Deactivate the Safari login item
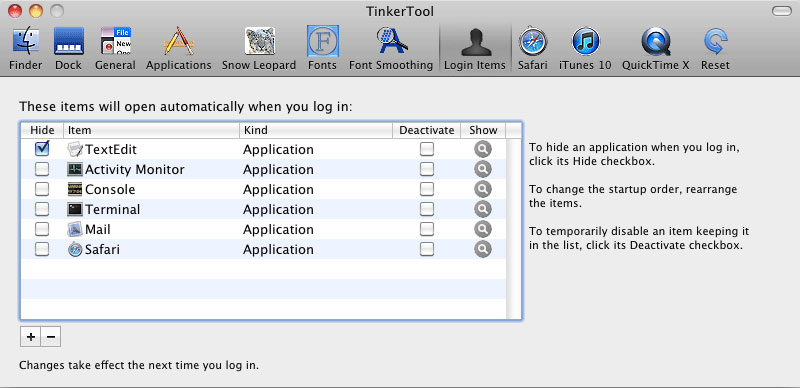Image resolution: width=800 pixels, height=388 pixels. tap(427, 249)
